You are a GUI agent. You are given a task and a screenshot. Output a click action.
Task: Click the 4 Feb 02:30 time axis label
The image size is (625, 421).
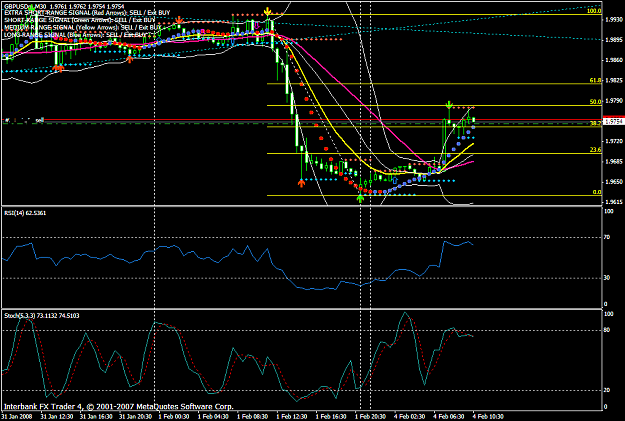click(410, 417)
